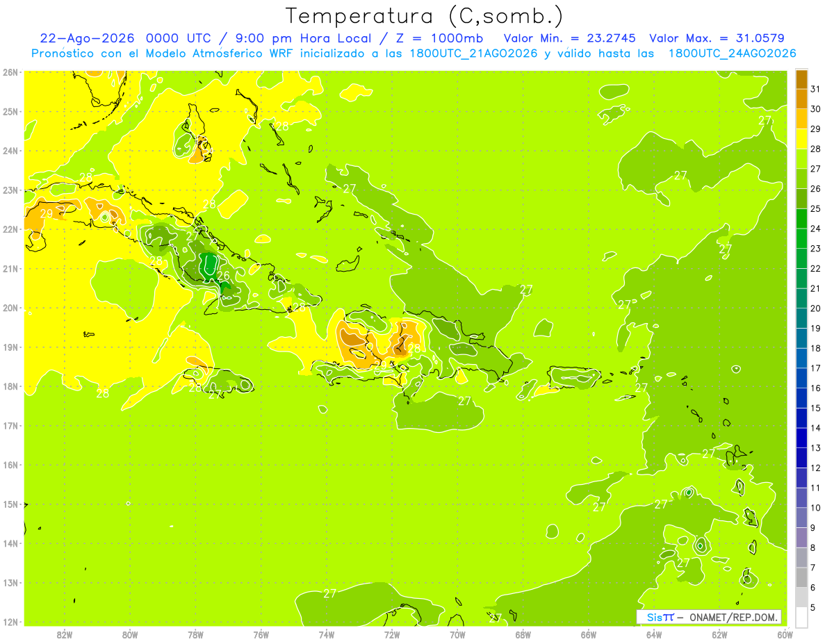The width and height of the screenshot is (834, 644).
Task: Click the gray colorbar swatch between 6 and 7
Action: click(801, 578)
